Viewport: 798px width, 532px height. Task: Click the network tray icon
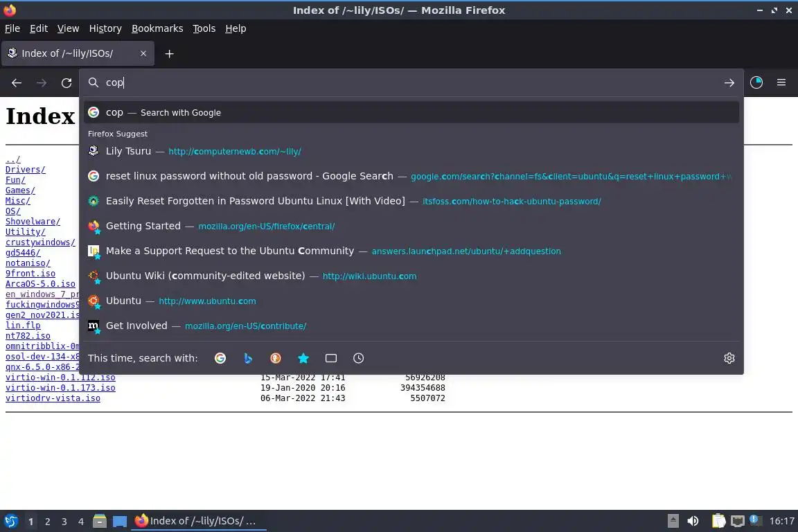(738, 521)
